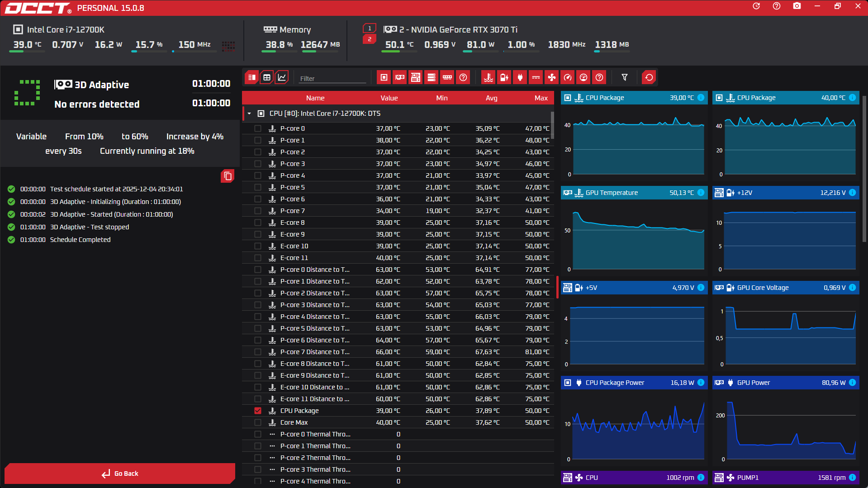This screenshot has width=868, height=488.
Task: Sort by the Max column header
Action: tap(541, 98)
